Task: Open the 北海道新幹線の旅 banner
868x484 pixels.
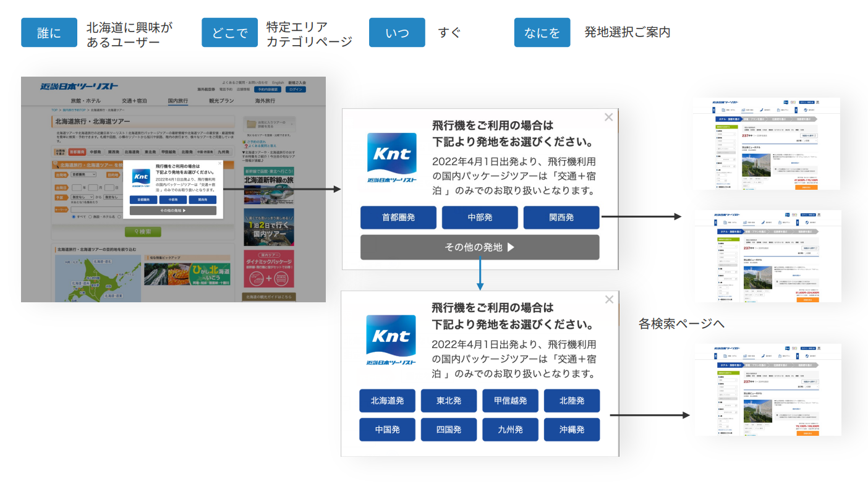Action: tap(268, 184)
